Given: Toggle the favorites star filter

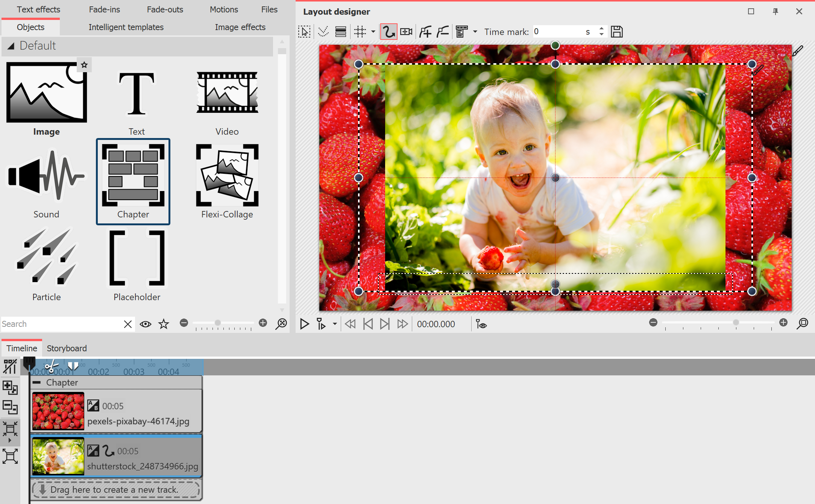Looking at the screenshot, I should tap(164, 324).
